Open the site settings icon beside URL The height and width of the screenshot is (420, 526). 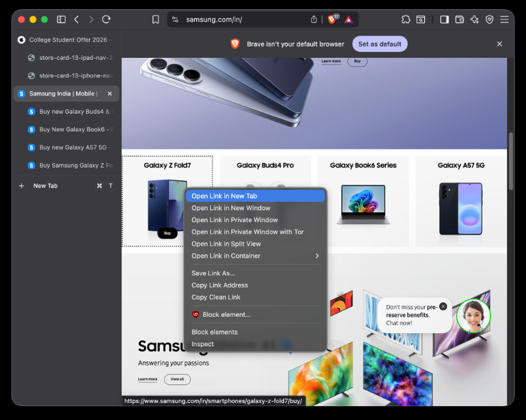(175, 20)
